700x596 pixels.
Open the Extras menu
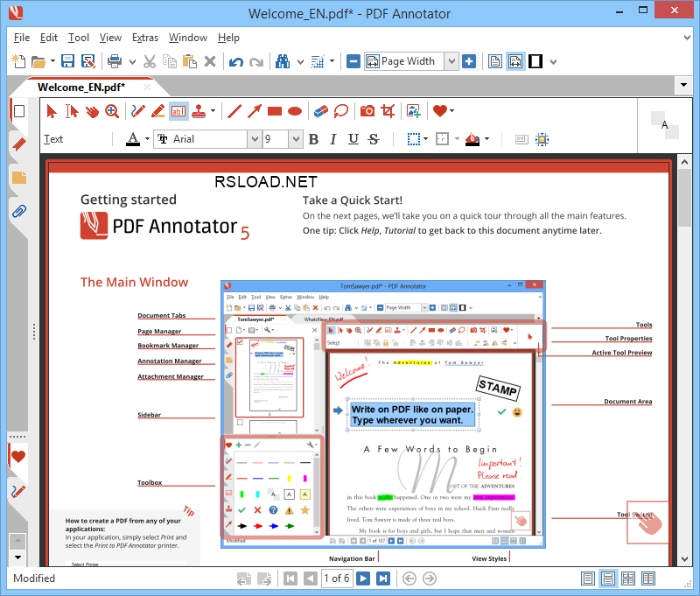pyautogui.click(x=145, y=38)
